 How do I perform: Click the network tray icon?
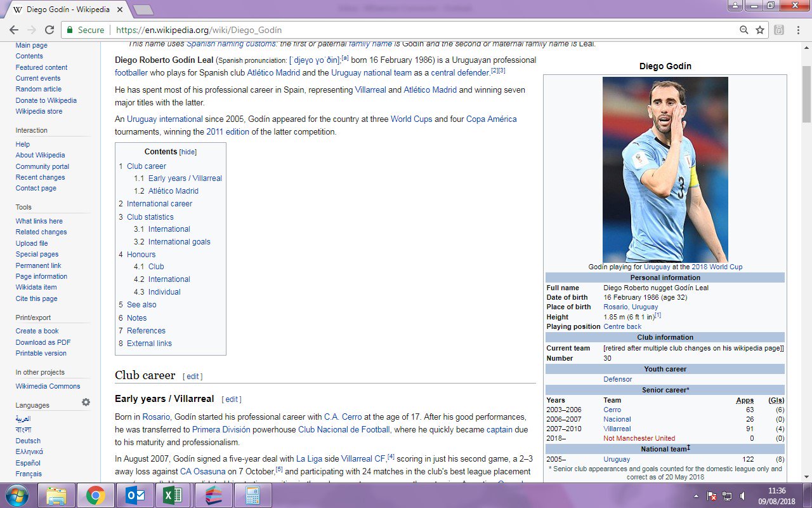point(727,496)
